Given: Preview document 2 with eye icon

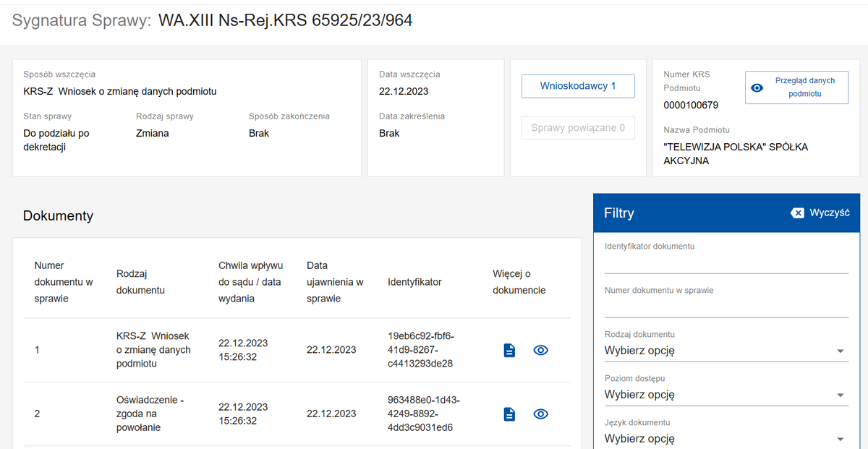Looking at the screenshot, I should click(x=540, y=414).
